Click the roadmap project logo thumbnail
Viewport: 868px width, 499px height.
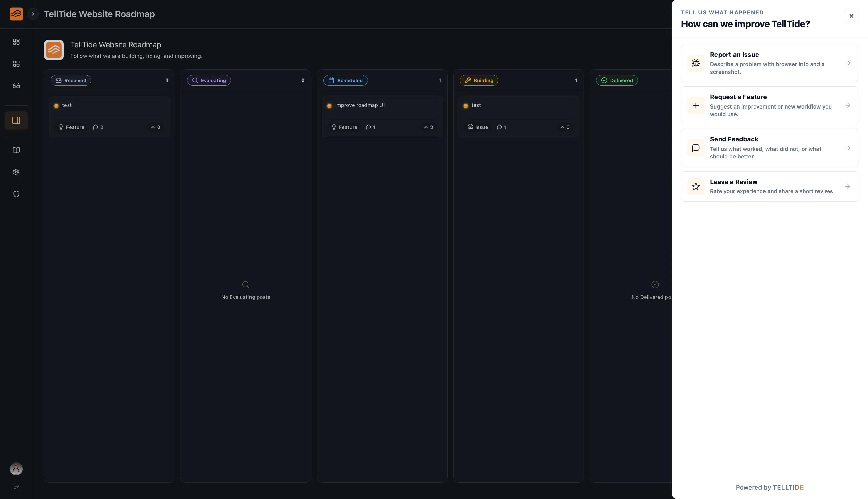click(54, 50)
